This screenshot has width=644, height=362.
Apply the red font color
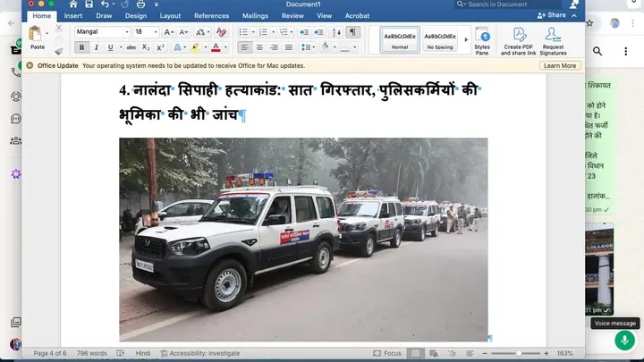(216, 47)
